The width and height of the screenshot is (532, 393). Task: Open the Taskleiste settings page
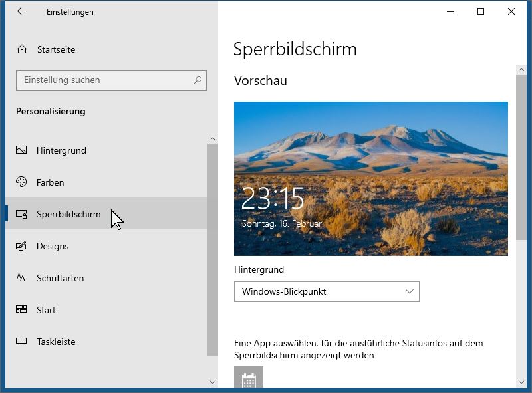pos(106,342)
